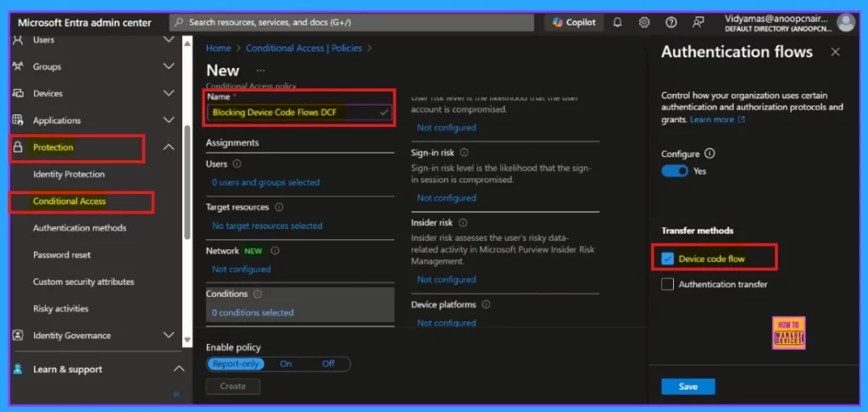Click the info icon next to Device platforms

pyautogui.click(x=486, y=304)
